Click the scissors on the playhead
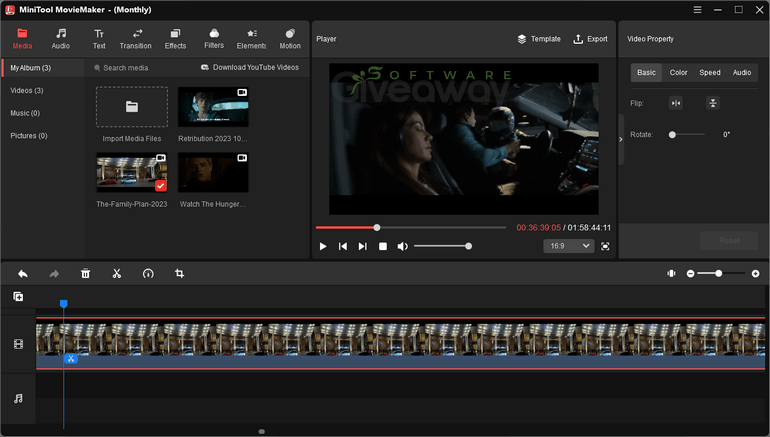Image resolution: width=770 pixels, height=437 pixels. (x=71, y=358)
